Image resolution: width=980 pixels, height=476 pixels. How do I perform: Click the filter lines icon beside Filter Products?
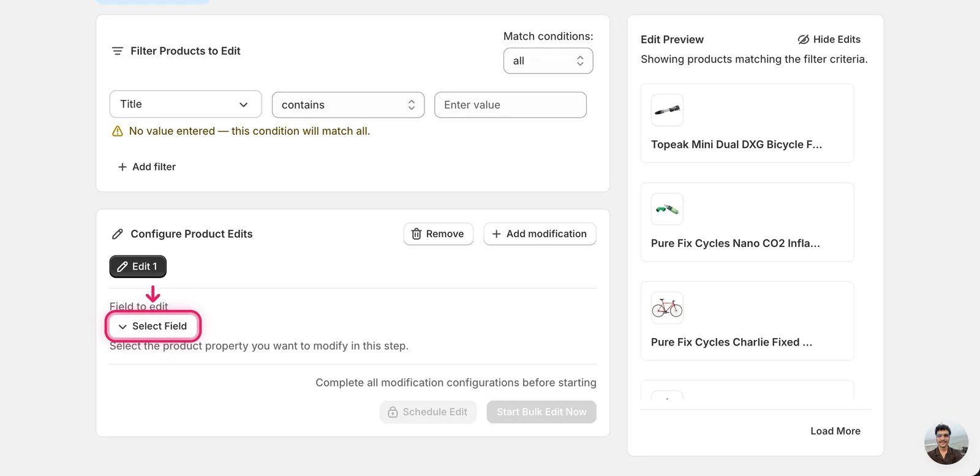[x=118, y=51]
